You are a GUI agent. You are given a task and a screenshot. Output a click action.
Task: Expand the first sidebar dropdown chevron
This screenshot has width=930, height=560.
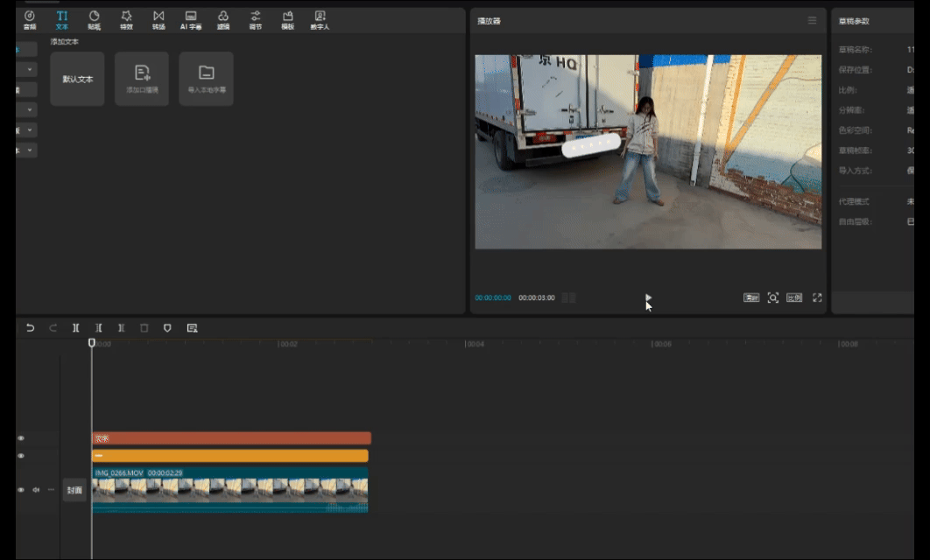[30, 69]
